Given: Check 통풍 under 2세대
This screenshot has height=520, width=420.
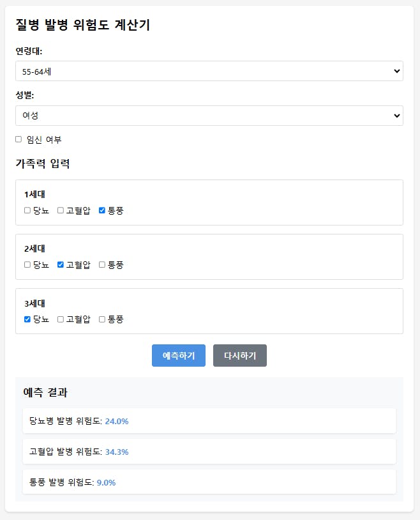Looking at the screenshot, I should [x=102, y=264].
